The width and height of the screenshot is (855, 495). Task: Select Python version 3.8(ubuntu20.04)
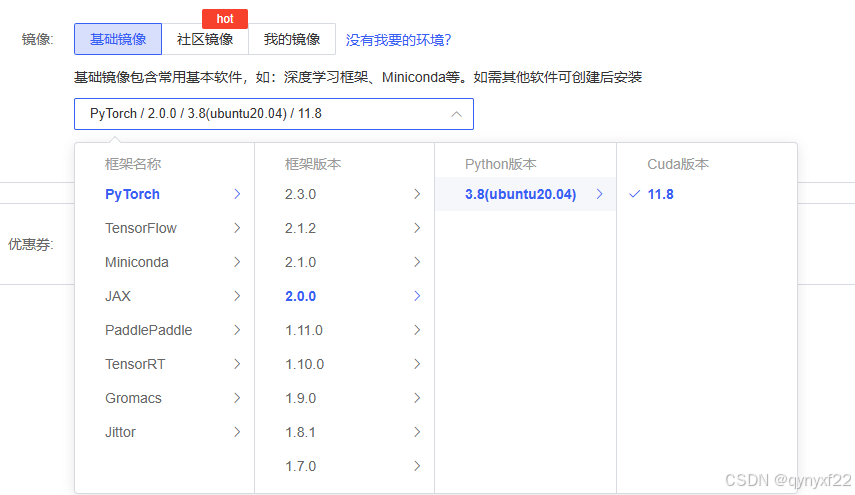click(526, 194)
